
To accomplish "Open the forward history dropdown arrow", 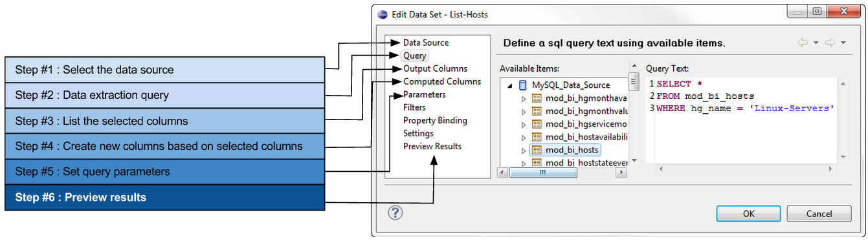I will (843, 43).
